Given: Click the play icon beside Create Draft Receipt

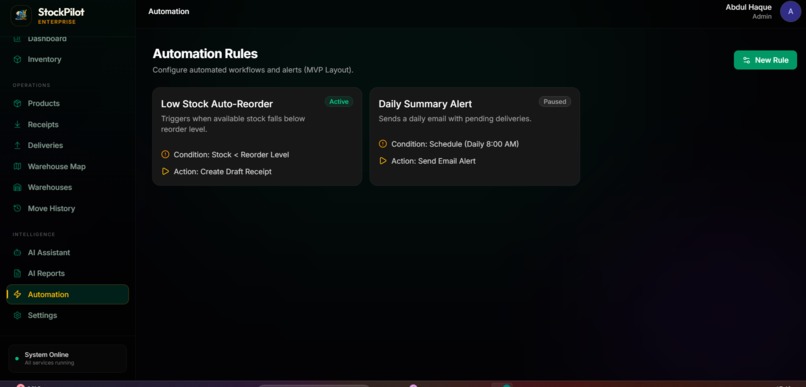Looking at the screenshot, I should pyautogui.click(x=165, y=172).
